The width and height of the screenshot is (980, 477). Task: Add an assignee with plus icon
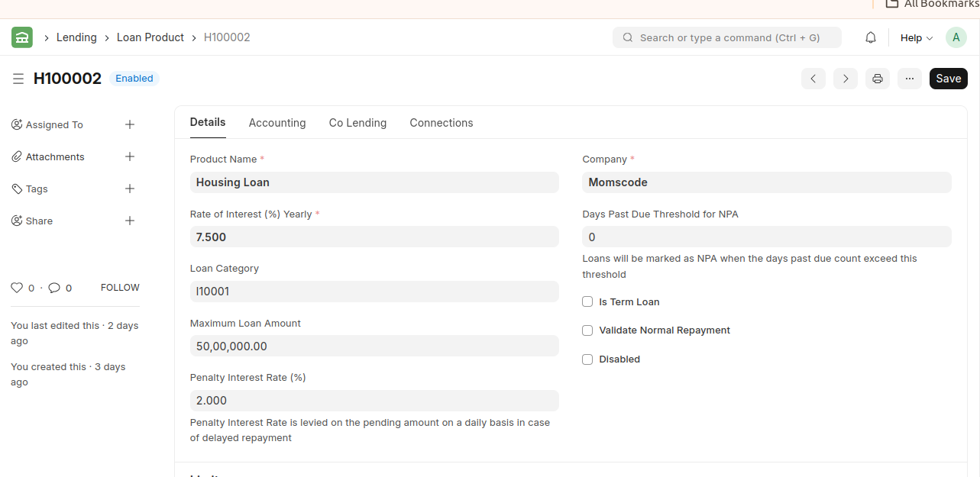click(130, 124)
